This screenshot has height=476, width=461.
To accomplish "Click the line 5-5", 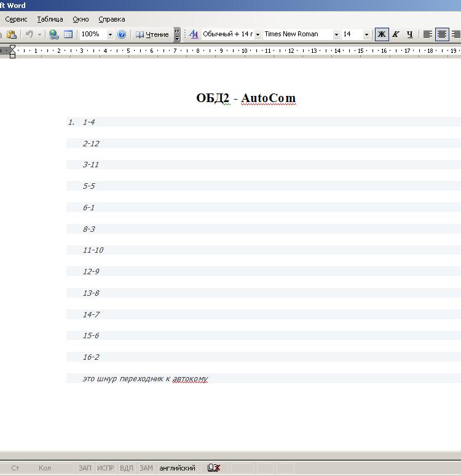I will pos(89,186).
